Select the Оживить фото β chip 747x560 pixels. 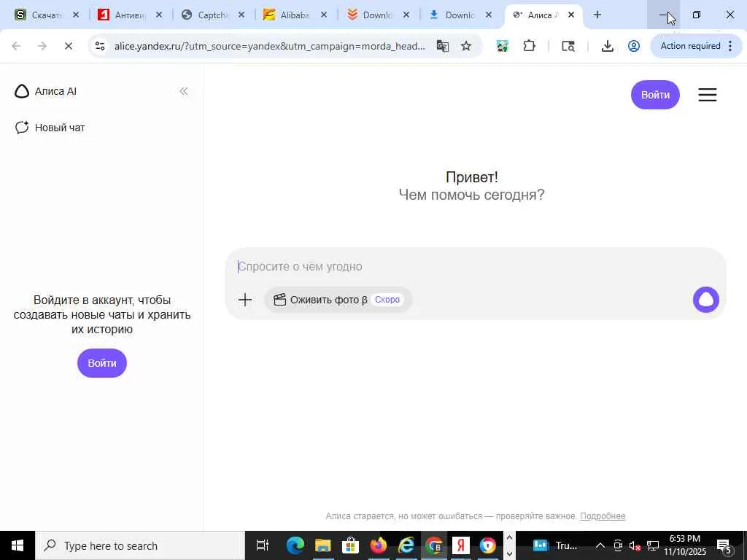click(x=338, y=300)
